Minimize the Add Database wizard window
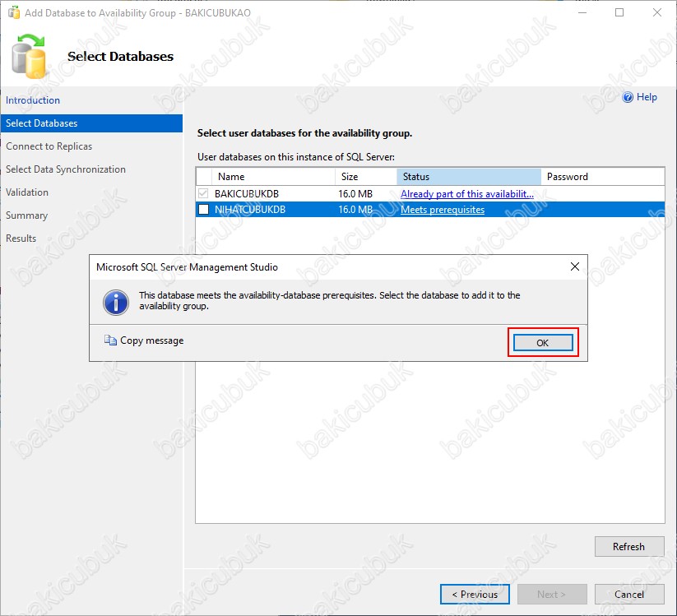This screenshot has height=616, width=677. pyautogui.click(x=582, y=12)
